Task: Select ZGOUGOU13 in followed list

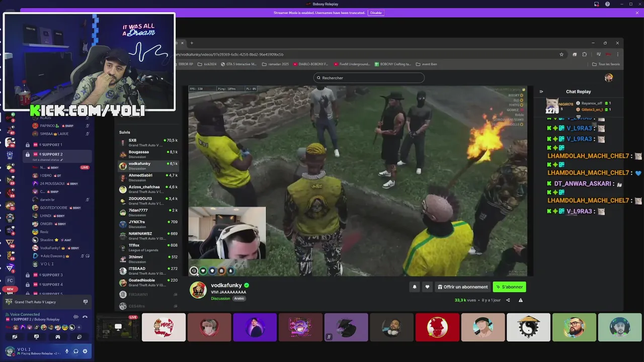Action: [147, 201]
